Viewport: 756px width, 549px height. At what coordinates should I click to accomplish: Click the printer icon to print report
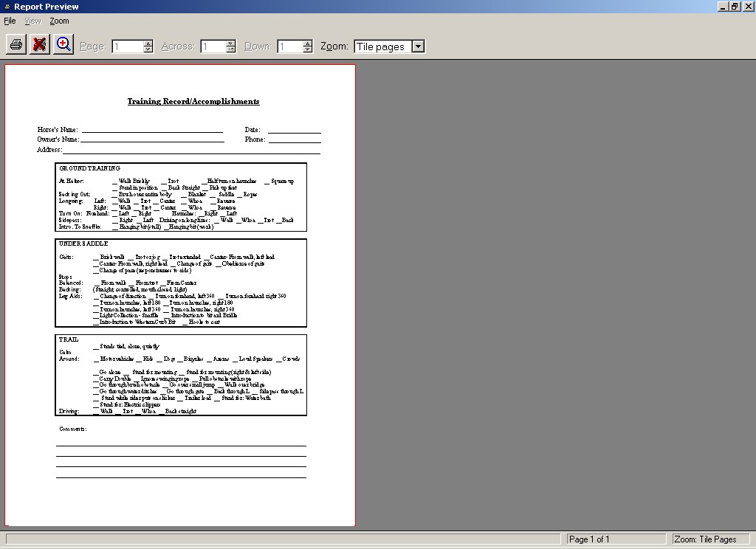tap(16, 45)
